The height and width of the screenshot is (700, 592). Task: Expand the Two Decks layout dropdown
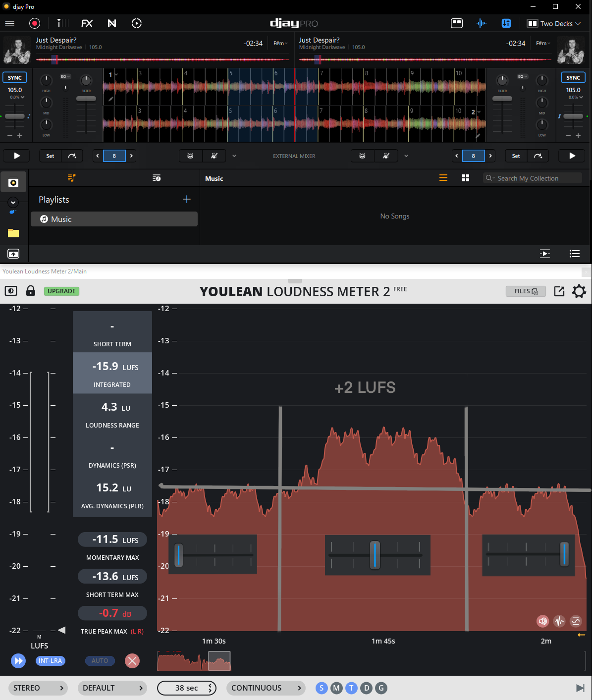554,23
